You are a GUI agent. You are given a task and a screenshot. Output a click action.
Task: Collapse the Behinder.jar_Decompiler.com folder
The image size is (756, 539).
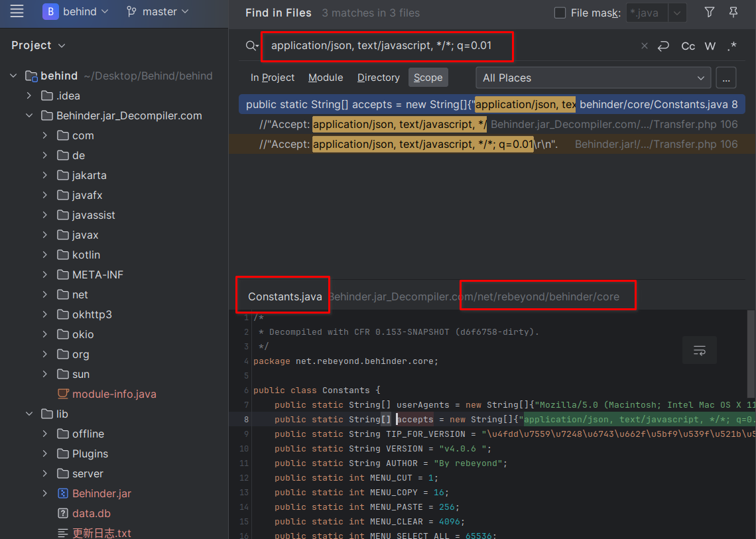(29, 116)
